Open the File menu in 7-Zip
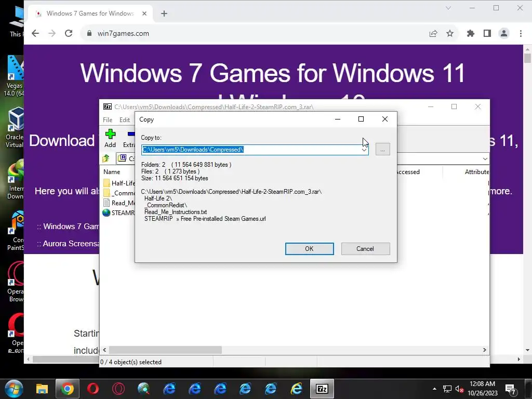The image size is (532, 399). point(108,120)
